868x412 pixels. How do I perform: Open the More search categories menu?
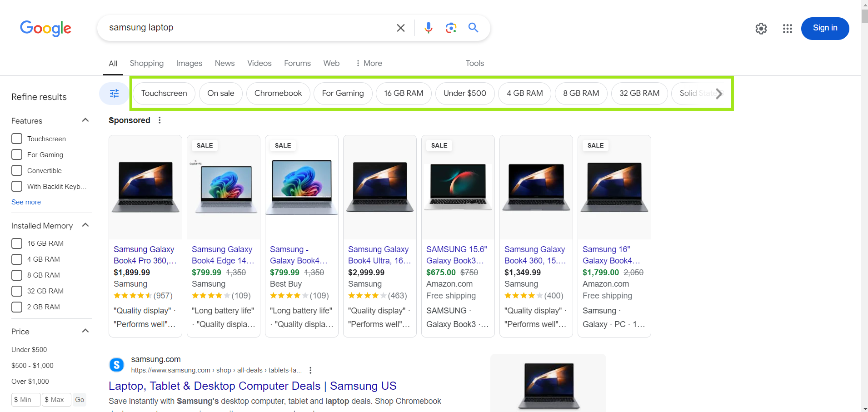tap(369, 63)
